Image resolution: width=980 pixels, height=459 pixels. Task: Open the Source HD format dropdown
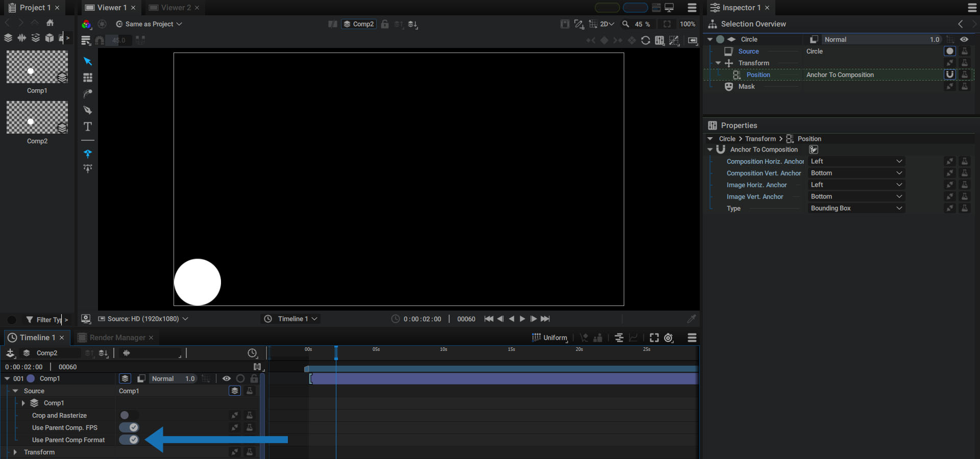[143, 319]
